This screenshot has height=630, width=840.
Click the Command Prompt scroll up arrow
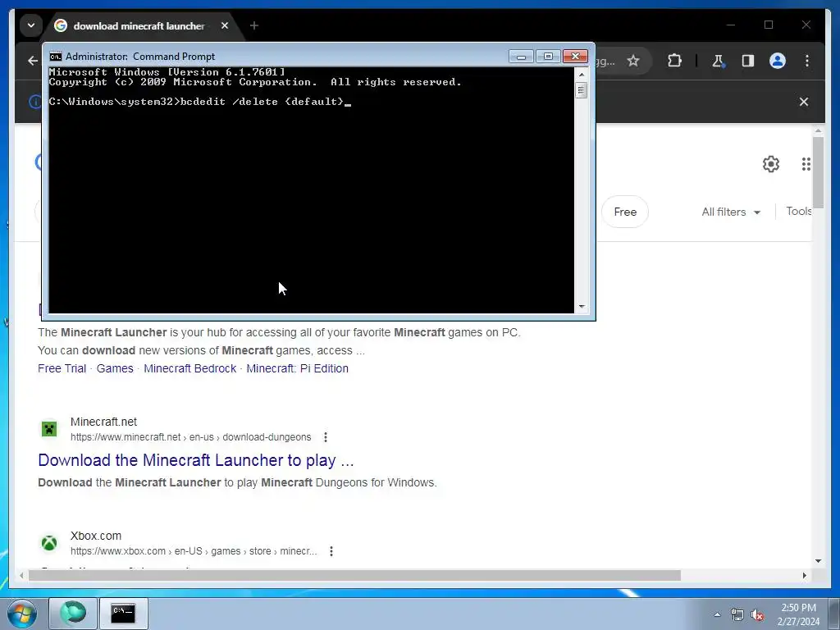[x=582, y=74]
